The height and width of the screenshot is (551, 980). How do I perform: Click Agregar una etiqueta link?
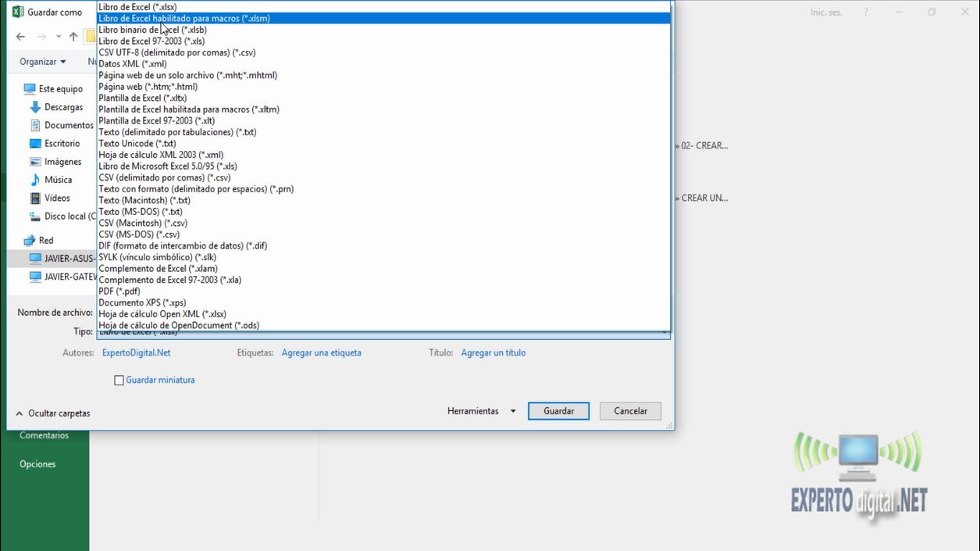[x=321, y=353]
